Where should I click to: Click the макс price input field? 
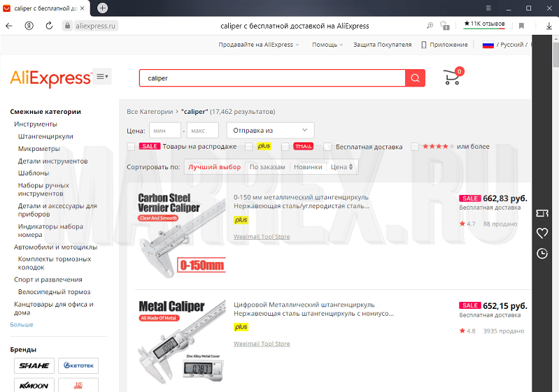[202, 130]
